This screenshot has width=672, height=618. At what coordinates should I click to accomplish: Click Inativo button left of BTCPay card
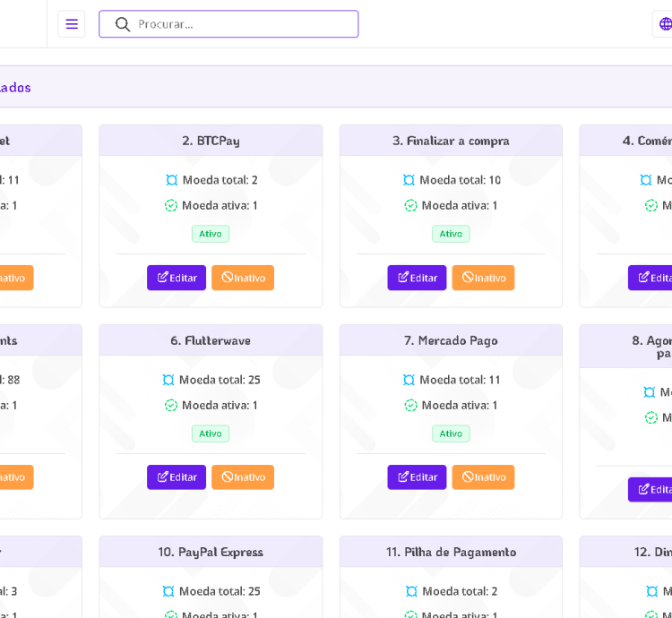pos(16,278)
